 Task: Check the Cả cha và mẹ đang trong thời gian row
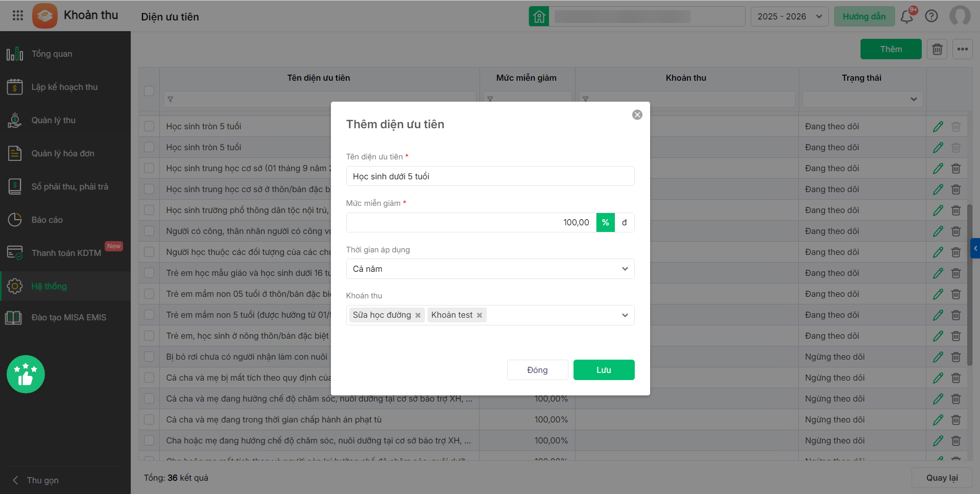(x=149, y=420)
